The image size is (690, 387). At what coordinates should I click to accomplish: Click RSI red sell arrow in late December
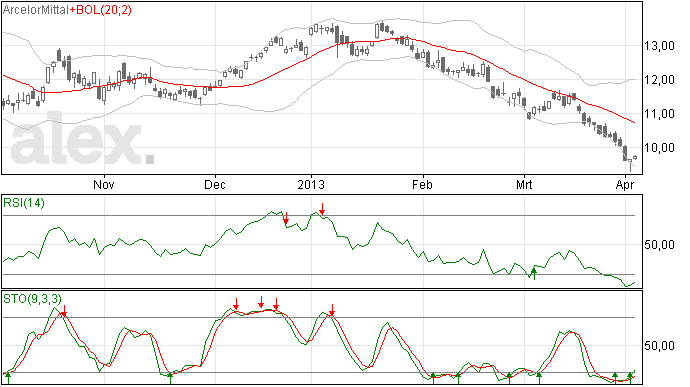(x=286, y=218)
